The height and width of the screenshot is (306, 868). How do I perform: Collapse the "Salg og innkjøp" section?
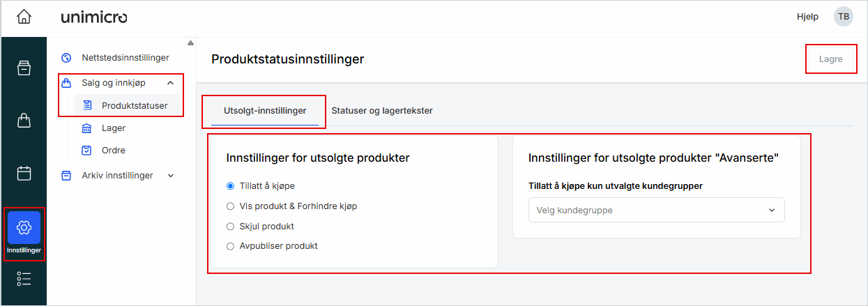171,83
